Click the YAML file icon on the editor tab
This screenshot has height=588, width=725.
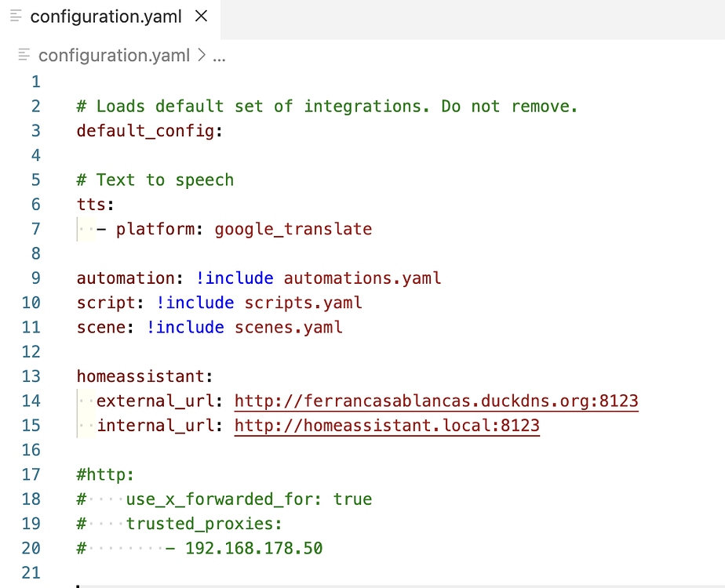15,16
